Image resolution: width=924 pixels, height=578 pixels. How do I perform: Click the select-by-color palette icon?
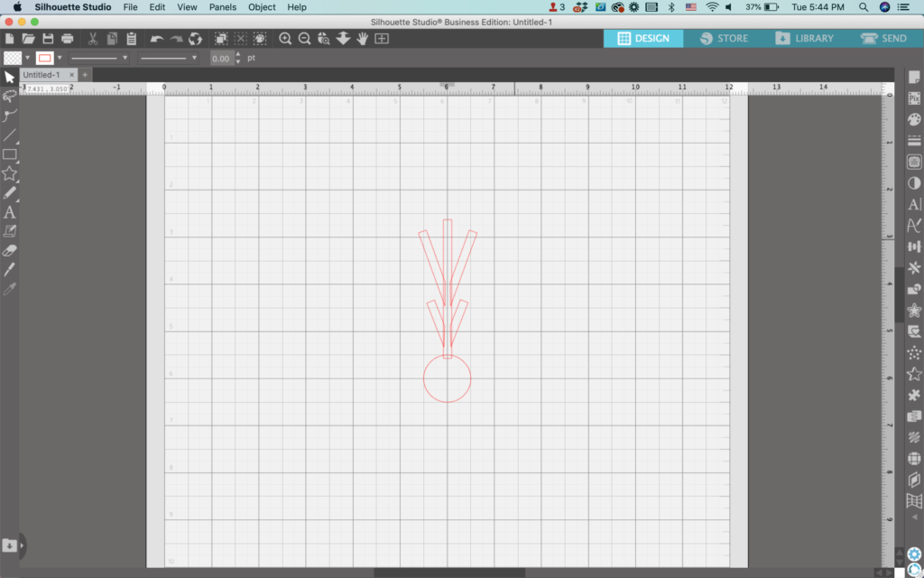260,39
